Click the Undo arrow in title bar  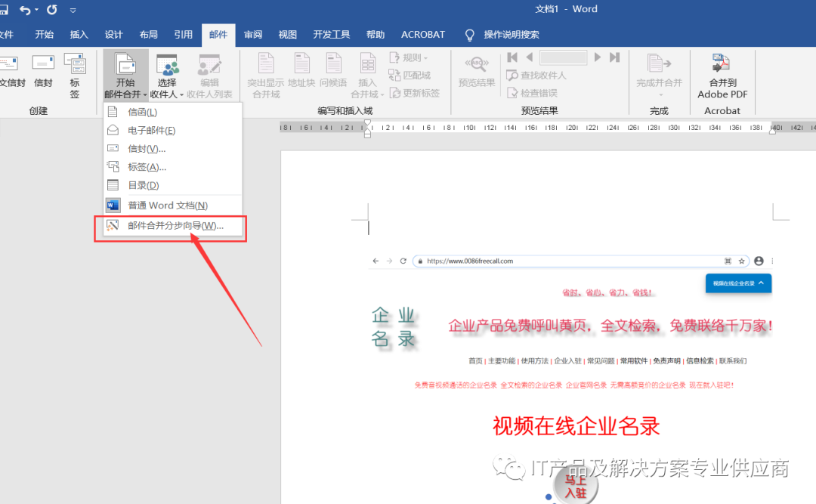point(24,9)
